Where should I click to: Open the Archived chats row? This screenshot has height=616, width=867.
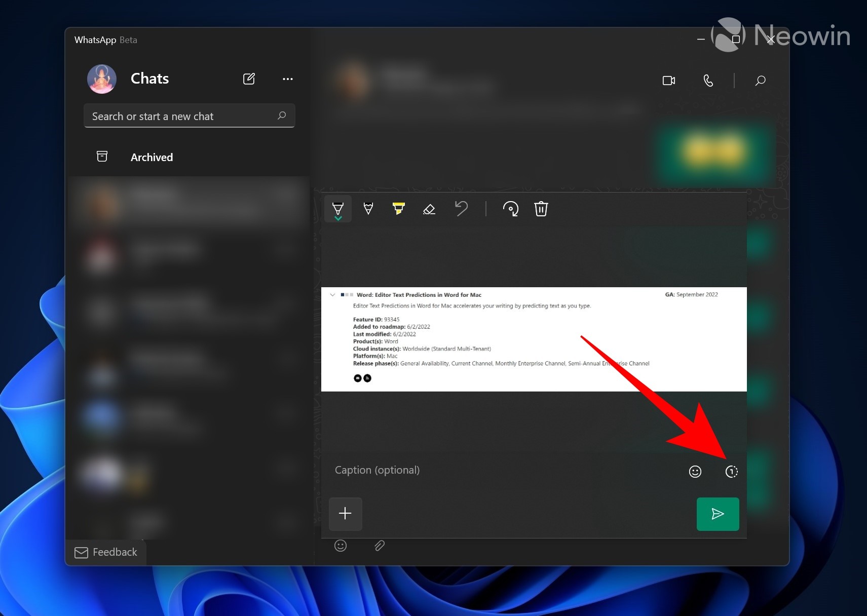pyautogui.click(x=189, y=157)
